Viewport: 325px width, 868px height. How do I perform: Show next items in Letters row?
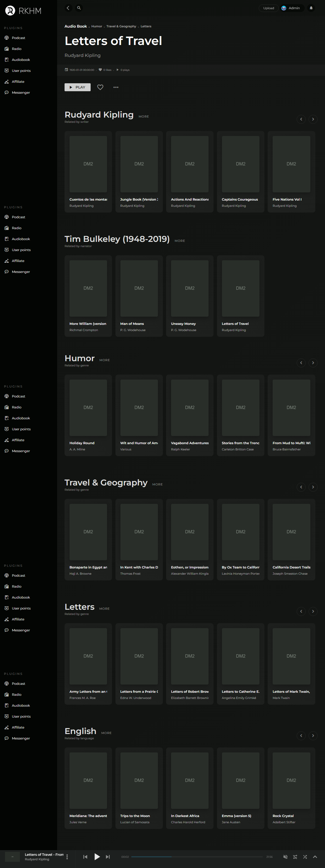tap(313, 611)
